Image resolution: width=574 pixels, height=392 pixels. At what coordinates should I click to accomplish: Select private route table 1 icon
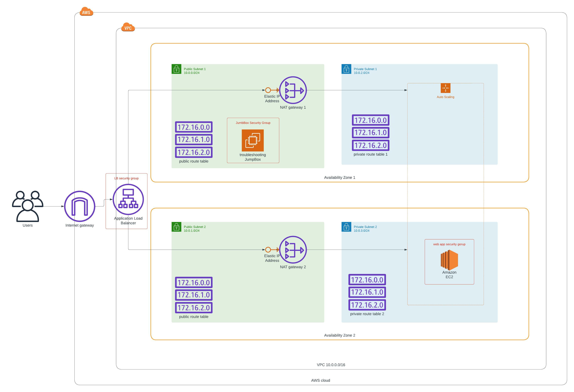[370, 133]
